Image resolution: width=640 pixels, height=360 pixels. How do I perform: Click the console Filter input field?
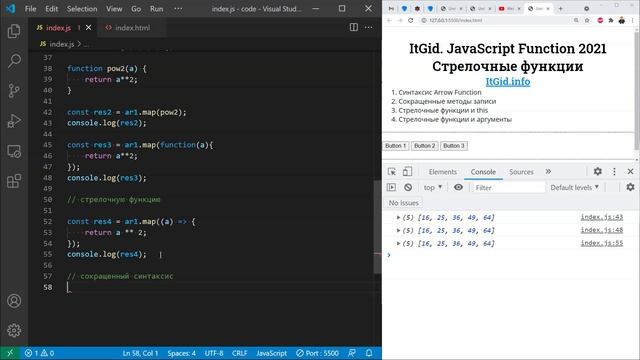point(508,187)
